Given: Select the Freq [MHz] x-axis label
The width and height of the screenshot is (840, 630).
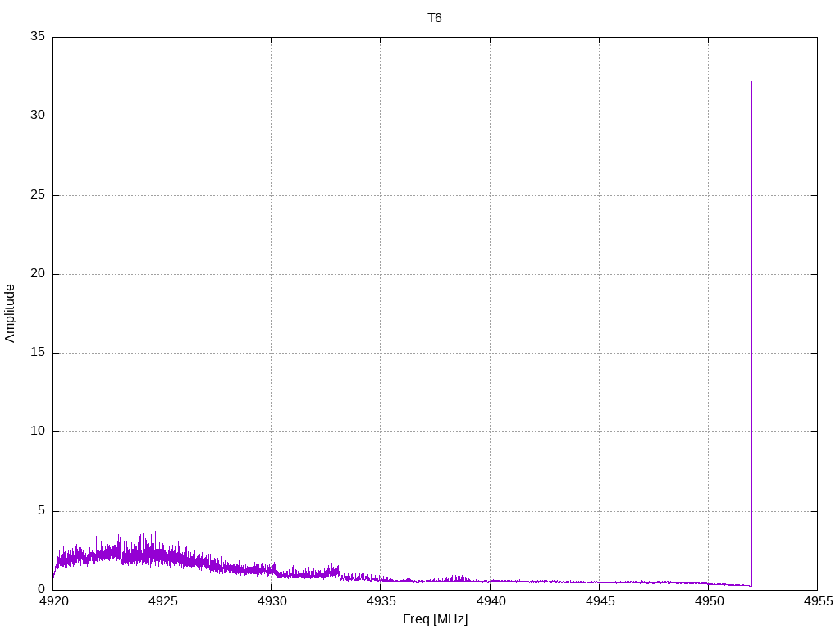Looking at the screenshot, I should point(435,619).
